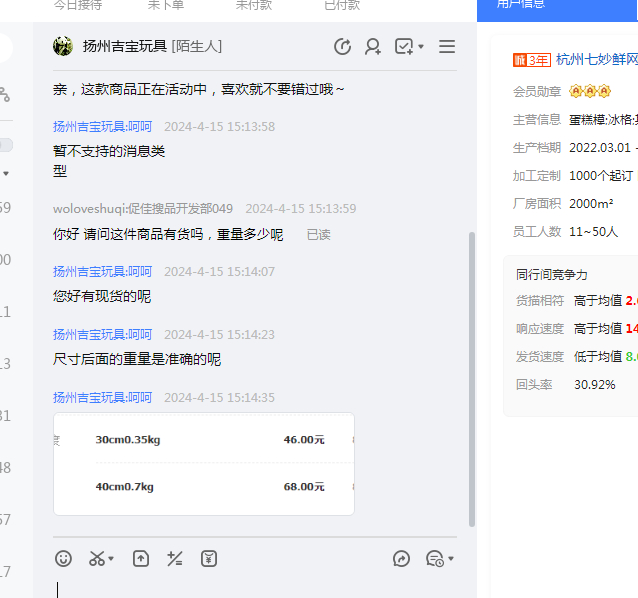Select the 未付款 tab
638x598 pixels.
click(x=254, y=6)
